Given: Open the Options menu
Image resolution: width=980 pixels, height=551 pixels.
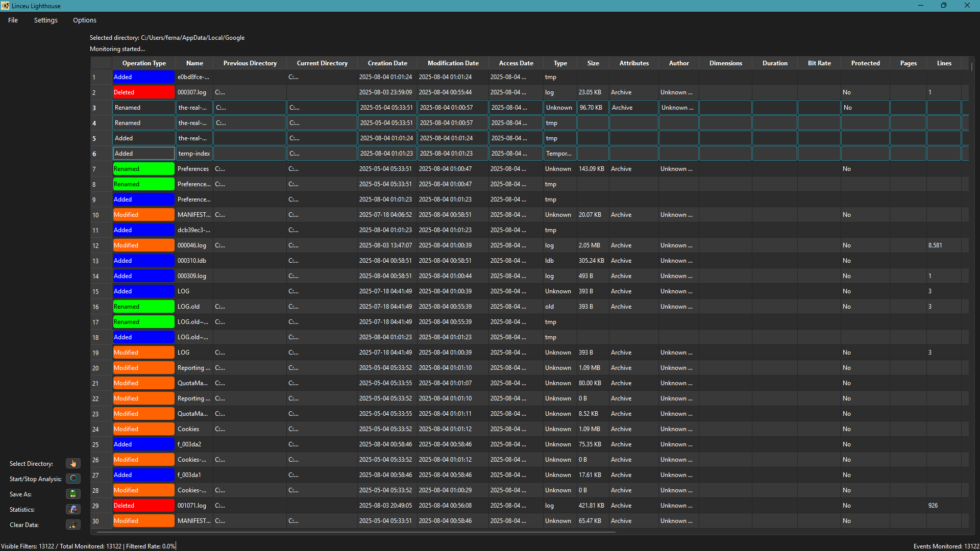Looking at the screenshot, I should [x=84, y=20].
